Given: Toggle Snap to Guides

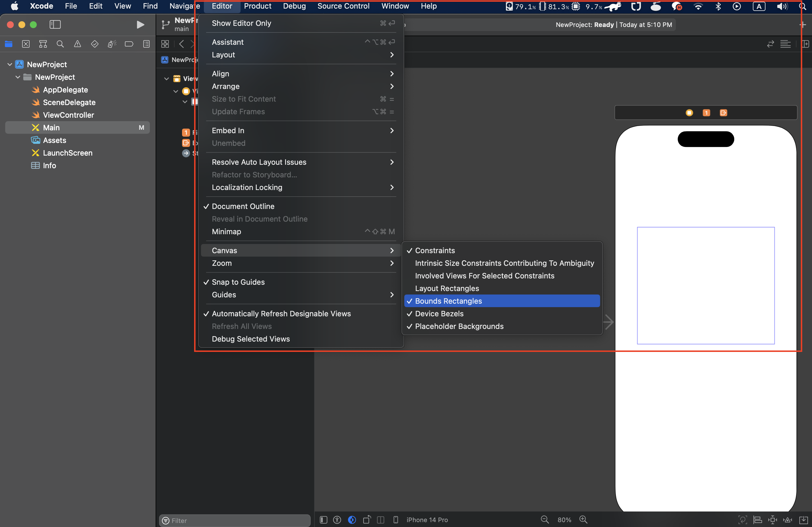Looking at the screenshot, I should pos(301,282).
